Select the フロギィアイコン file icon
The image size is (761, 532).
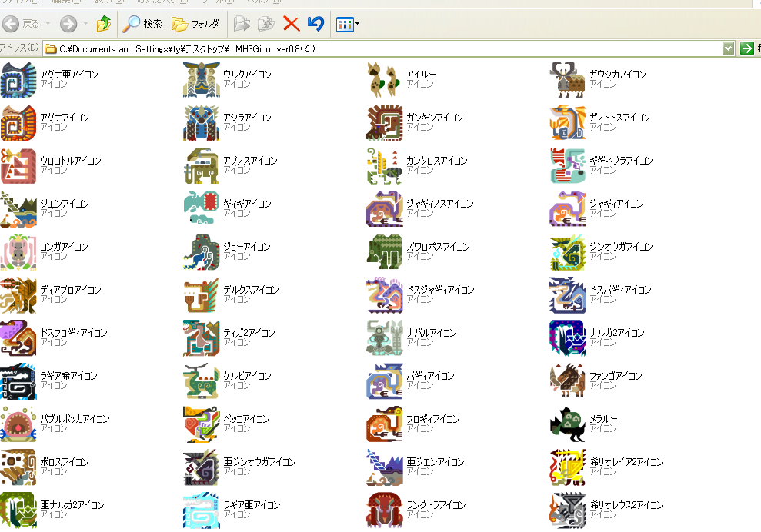point(385,424)
